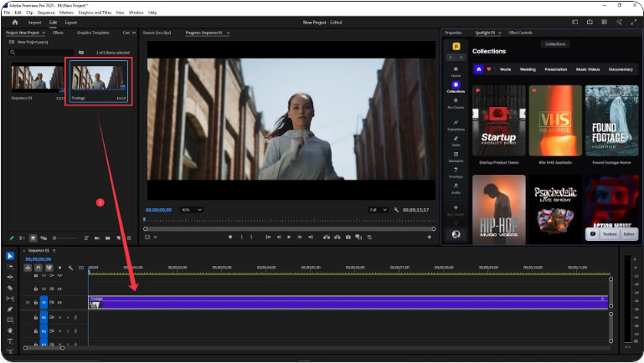Click the Export workspace button
This screenshot has width=644, height=363.
point(71,23)
